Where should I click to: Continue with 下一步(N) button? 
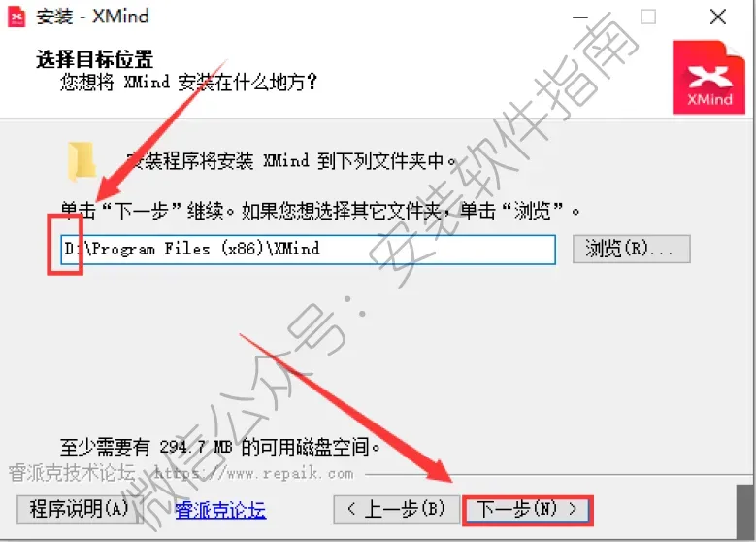point(527,510)
